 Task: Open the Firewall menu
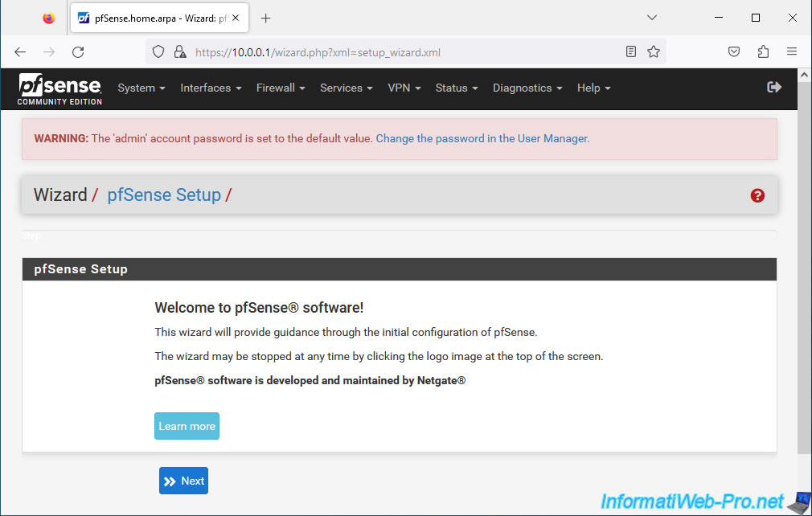(x=281, y=88)
